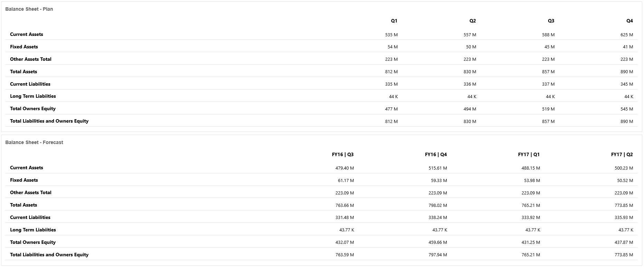Click the 331.48 M Current Liabilities value
Image resolution: width=644 pixels, height=267 pixels.
(x=344, y=218)
